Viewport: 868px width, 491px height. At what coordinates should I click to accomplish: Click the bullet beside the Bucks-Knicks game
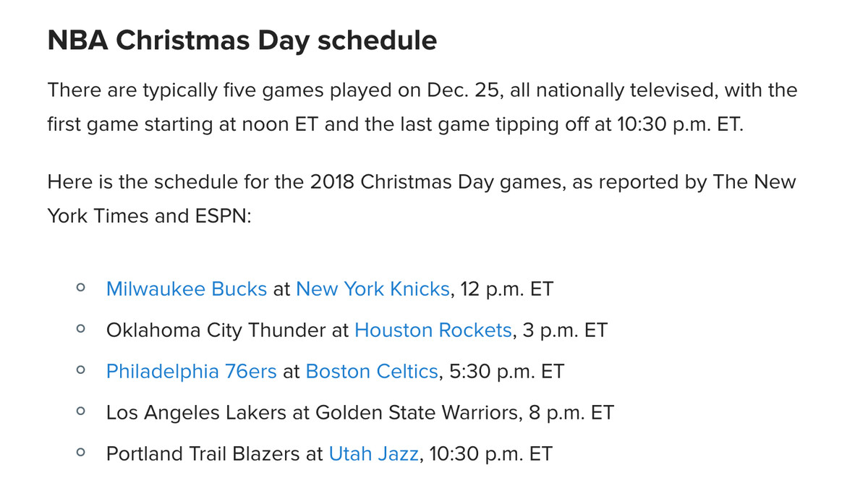click(80, 289)
